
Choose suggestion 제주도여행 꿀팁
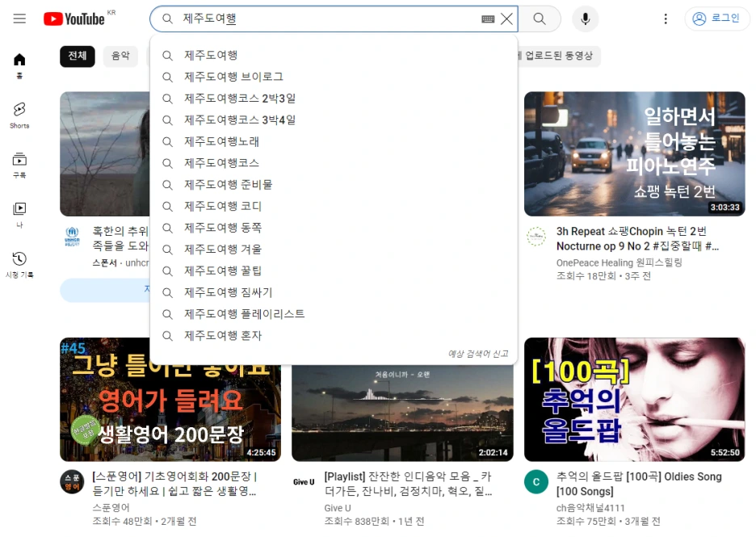pos(334,271)
